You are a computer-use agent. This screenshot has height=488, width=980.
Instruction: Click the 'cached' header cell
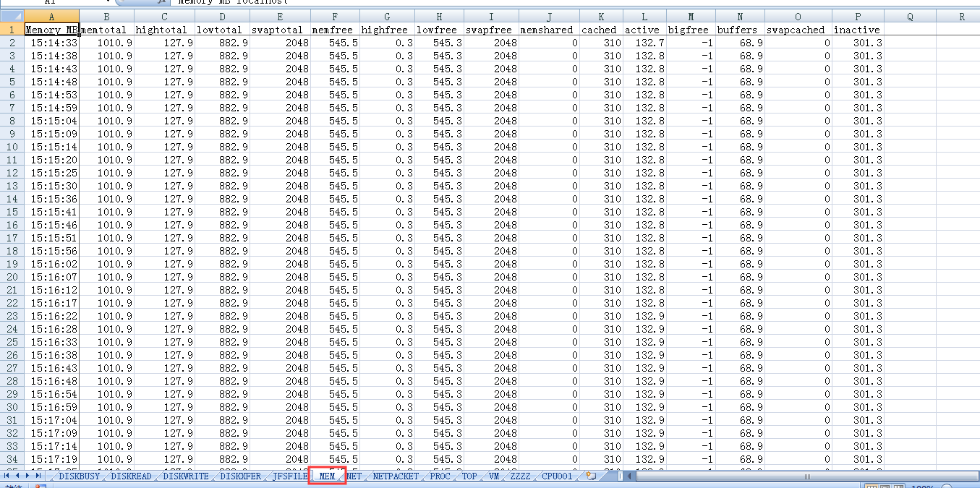point(600,30)
